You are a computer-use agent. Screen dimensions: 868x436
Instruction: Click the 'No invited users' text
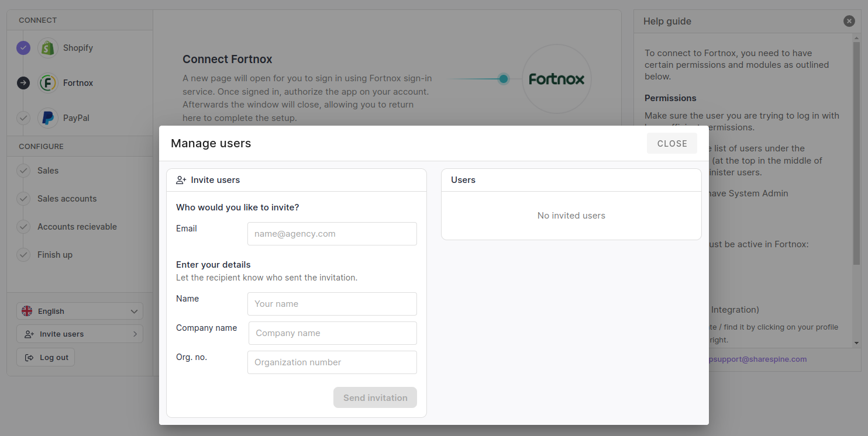pos(571,216)
